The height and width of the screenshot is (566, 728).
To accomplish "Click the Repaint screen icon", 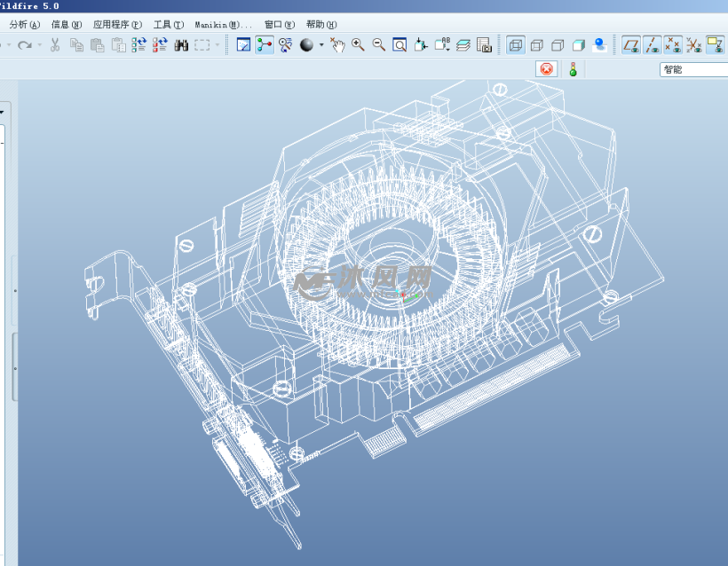I will pyautogui.click(x=243, y=44).
